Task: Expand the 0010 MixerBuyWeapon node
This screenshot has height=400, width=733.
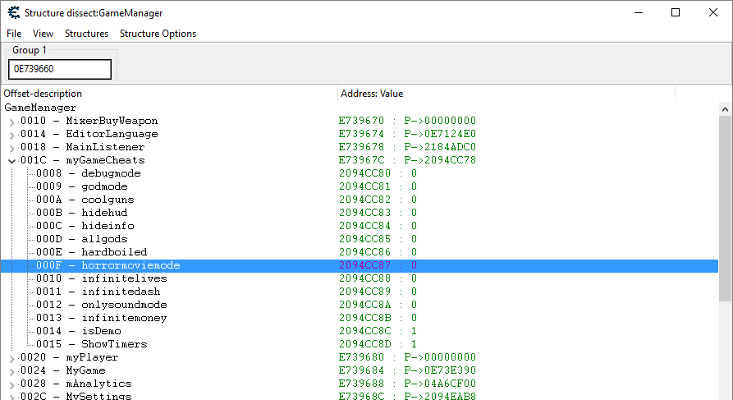Action: point(12,121)
